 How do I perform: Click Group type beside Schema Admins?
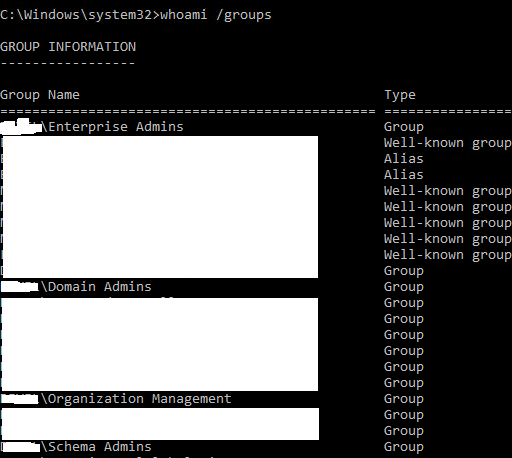404,447
